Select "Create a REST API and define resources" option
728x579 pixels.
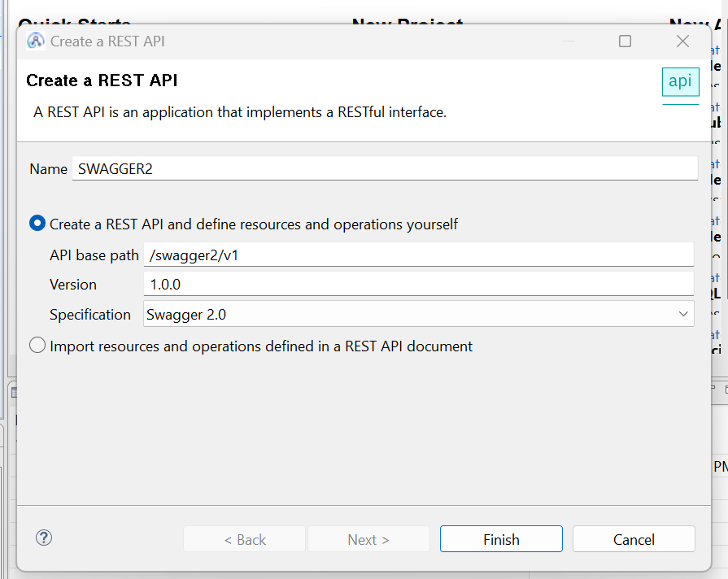point(37,224)
